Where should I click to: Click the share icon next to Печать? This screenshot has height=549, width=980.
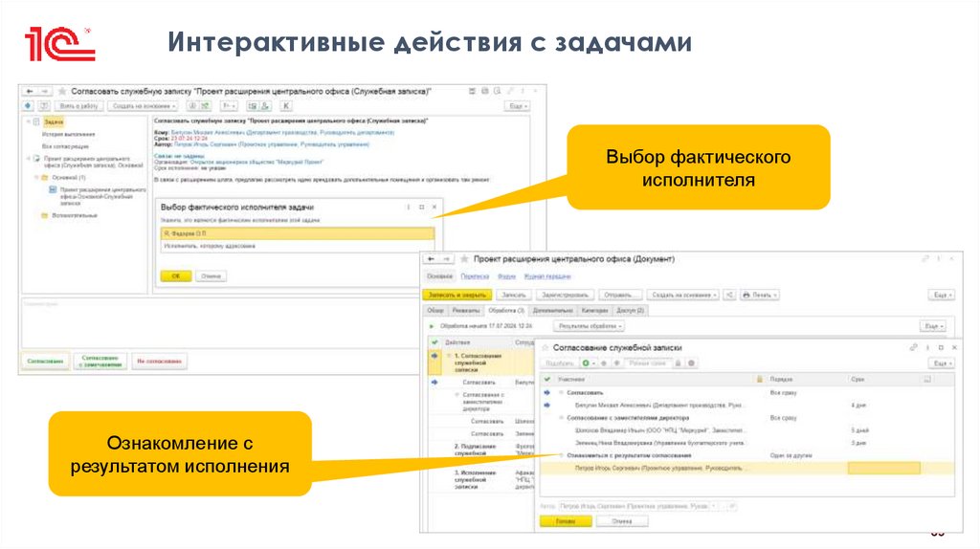pyautogui.click(x=729, y=295)
